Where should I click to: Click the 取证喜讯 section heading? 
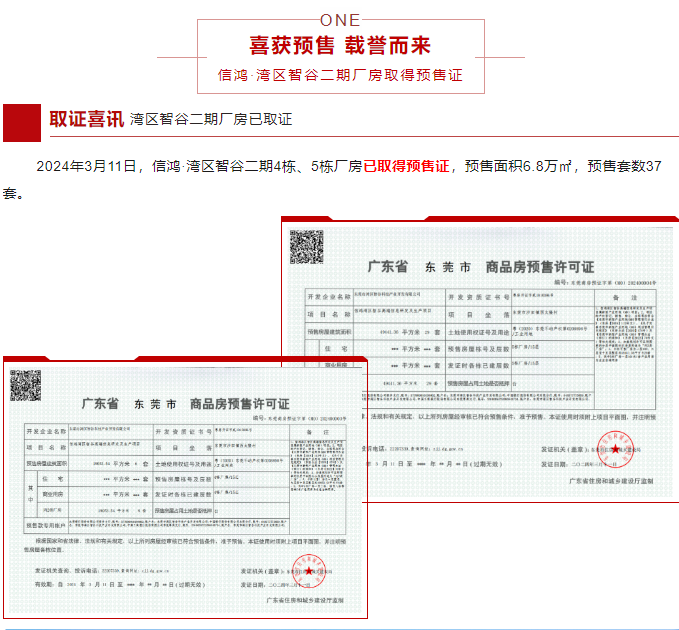coord(86,119)
